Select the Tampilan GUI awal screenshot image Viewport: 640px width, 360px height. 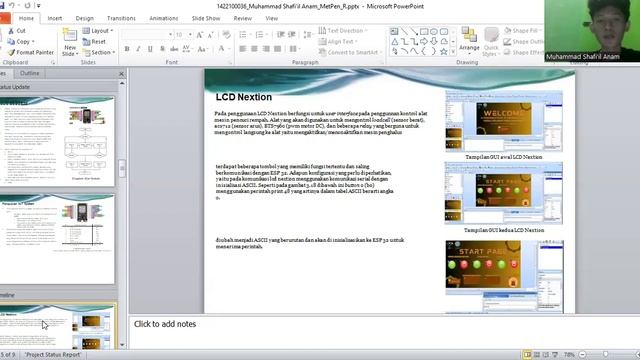(x=504, y=122)
